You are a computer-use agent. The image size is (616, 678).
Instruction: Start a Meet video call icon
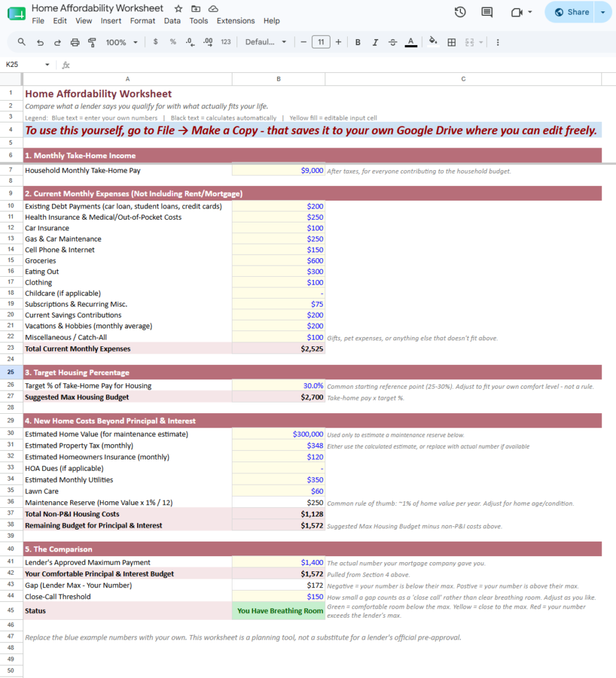point(517,12)
